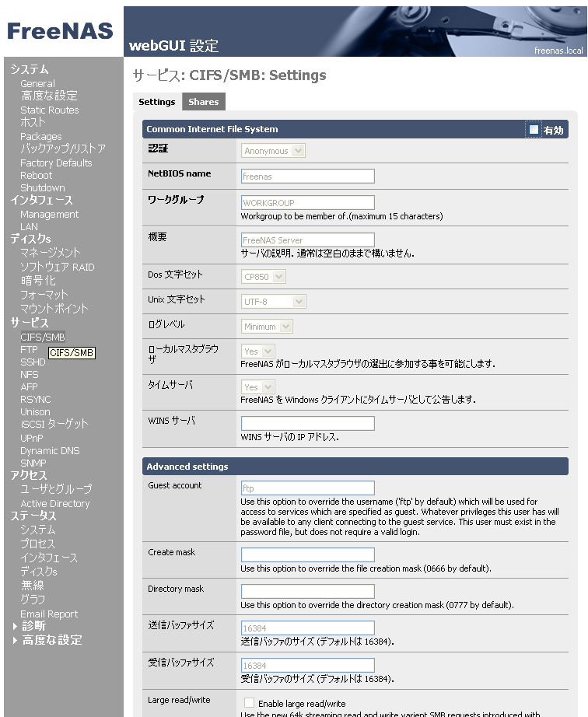
Task: Enable the CIFS/SMB 有効 checkbox
Action: pos(534,129)
